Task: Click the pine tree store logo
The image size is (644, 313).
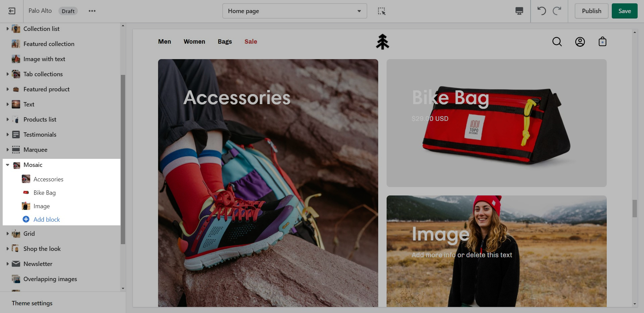Action: point(382,42)
